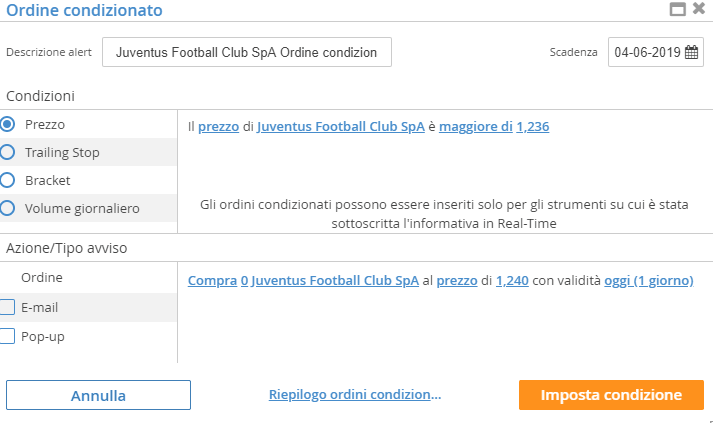Click the Imposta condizione button
Viewport: 713px width, 423px height.
pos(611,395)
